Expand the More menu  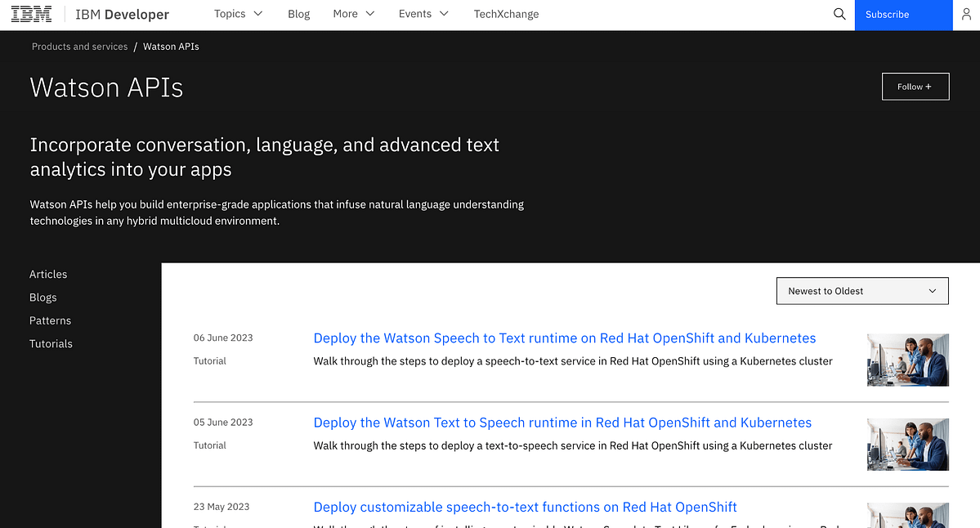(353, 14)
